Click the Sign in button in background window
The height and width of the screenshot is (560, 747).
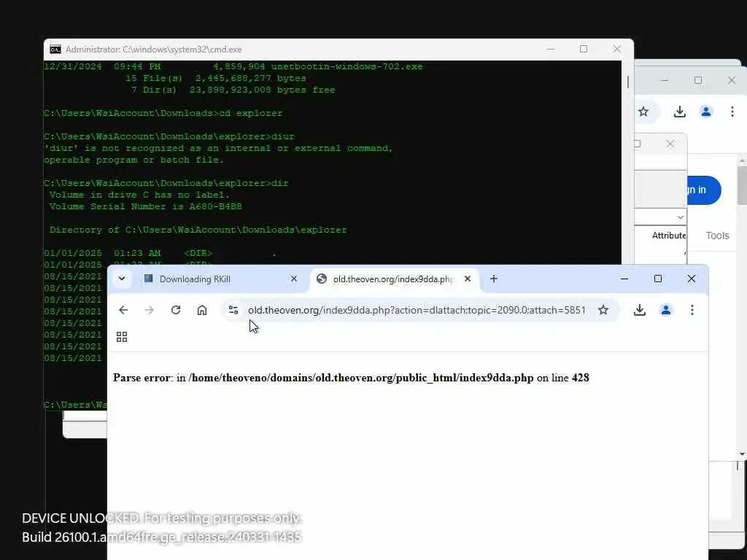703,190
